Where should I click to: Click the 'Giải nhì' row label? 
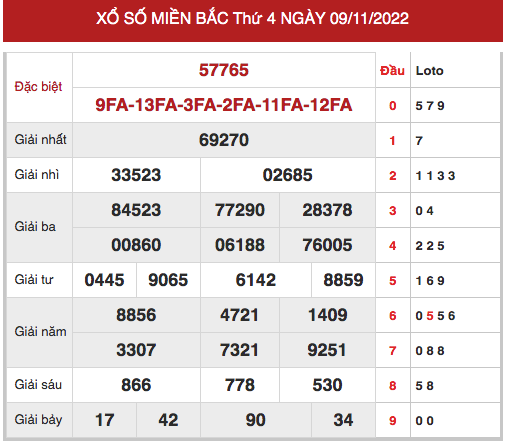(x=37, y=175)
